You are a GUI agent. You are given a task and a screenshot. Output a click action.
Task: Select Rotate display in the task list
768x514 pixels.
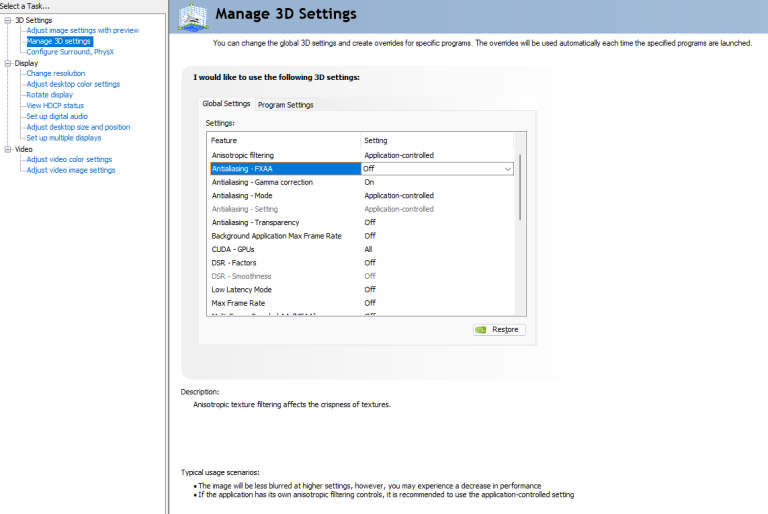click(49, 95)
